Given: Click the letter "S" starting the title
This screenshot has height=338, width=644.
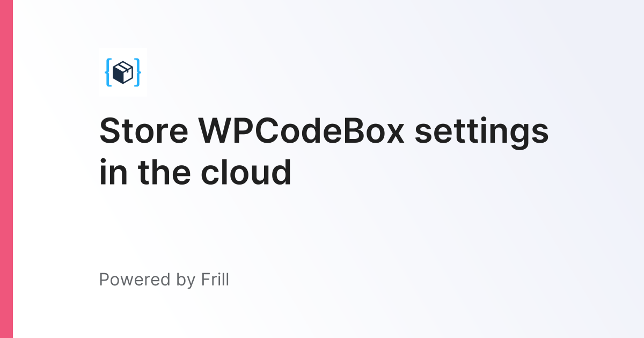Looking at the screenshot, I should click(x=110, y=131).
